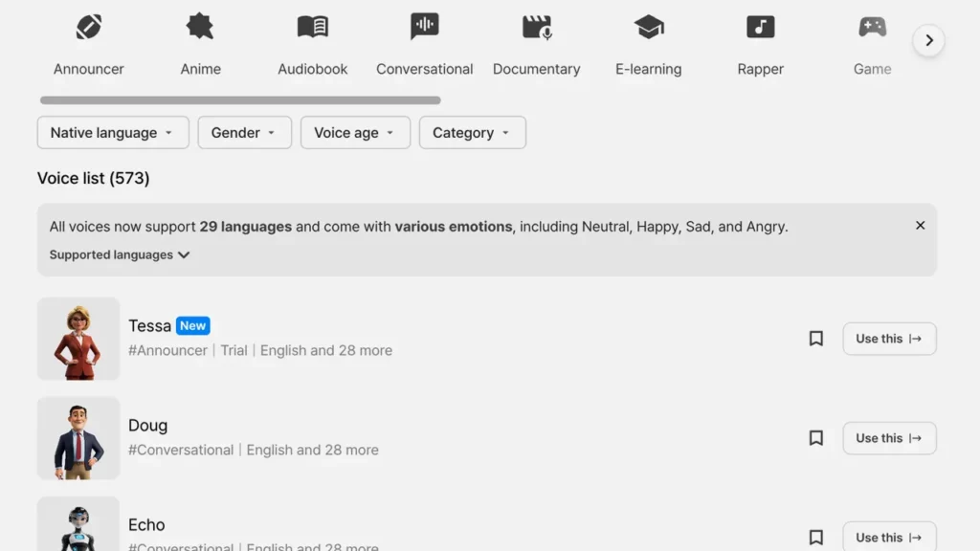The height and width of the screenshot is (551, 980).
Task: Pick the Conversational speech bubble icon
Action: tap(424, 26)
